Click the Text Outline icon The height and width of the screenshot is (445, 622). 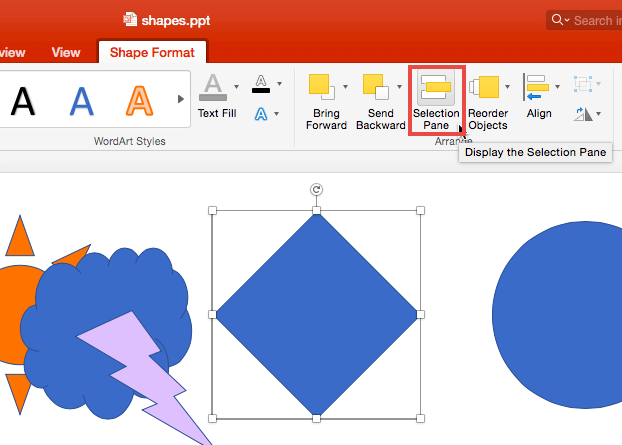(260, 84)
